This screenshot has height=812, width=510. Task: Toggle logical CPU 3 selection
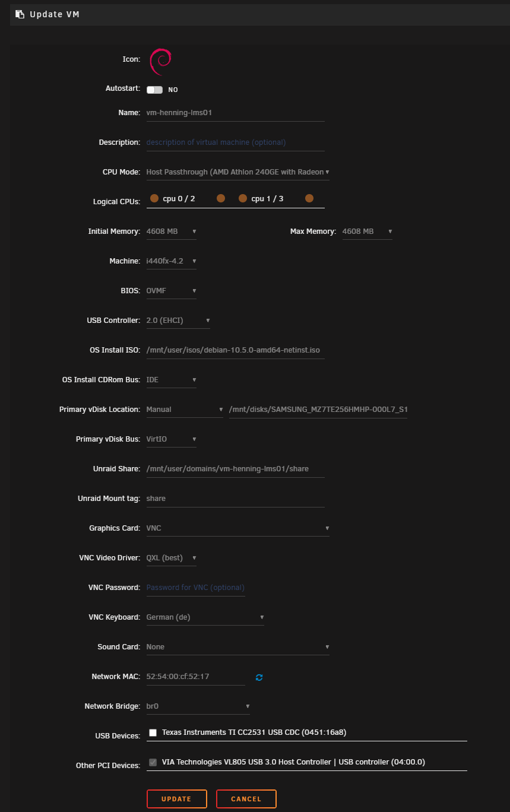coord(309,198)
